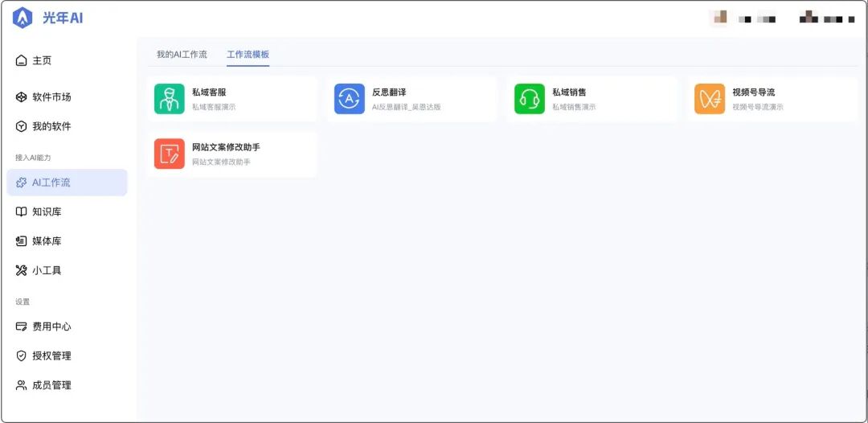Open the 反思翻译 template title

[389, 92]
